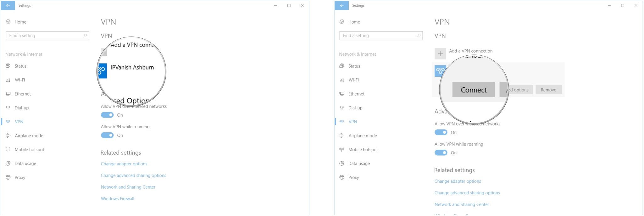
Task: Click the Find a setting box in left window
Action: tap(46, 36)
